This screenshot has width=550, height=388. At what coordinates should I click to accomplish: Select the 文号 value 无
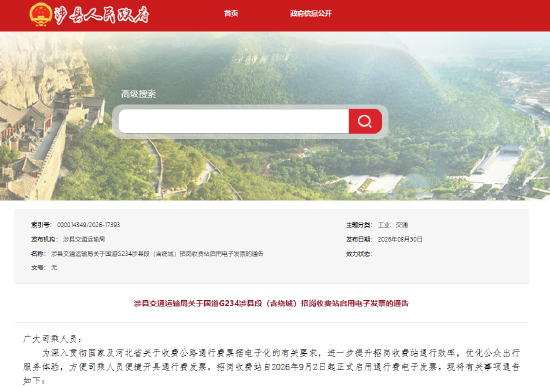(x=54, y=268)
